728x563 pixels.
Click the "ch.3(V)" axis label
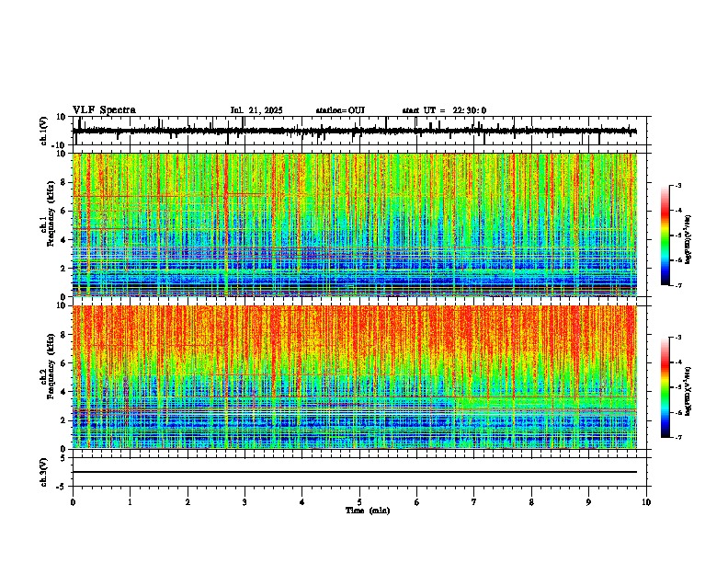[44, 472]
